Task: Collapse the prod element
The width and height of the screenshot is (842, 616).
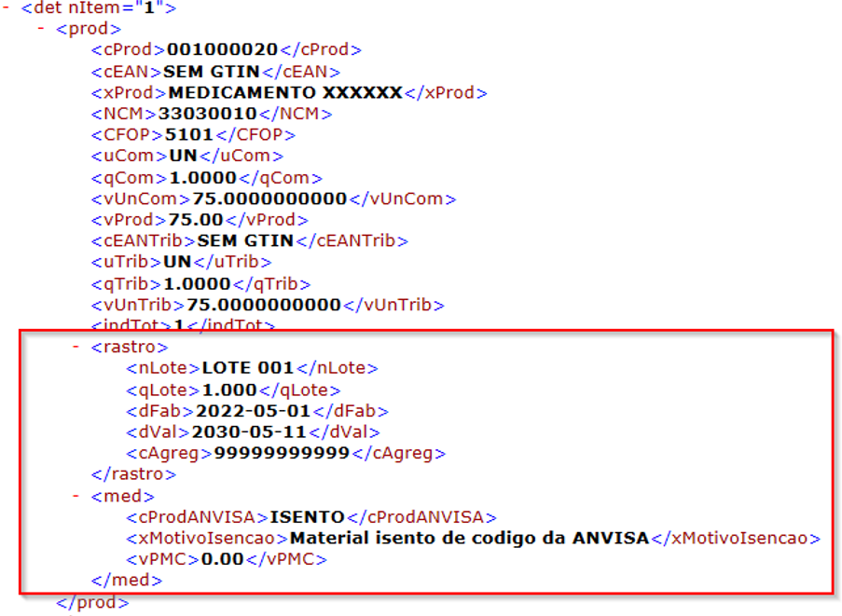Action: coord(41,28)
